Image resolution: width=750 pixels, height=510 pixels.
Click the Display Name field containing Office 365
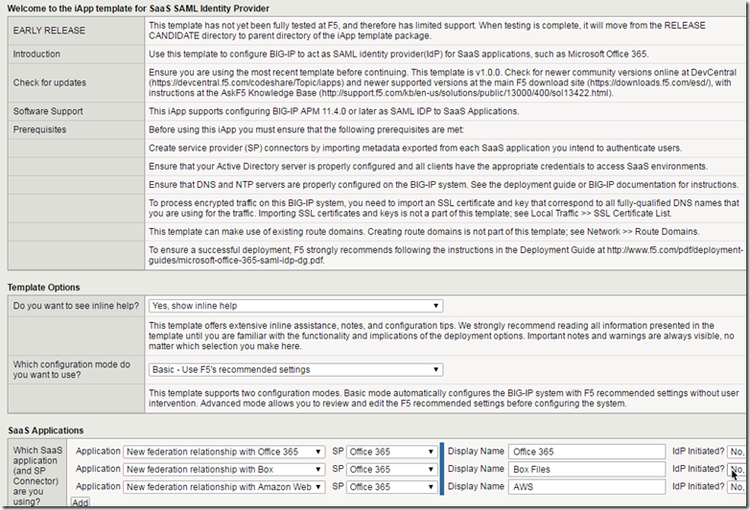tap(587, 452)
